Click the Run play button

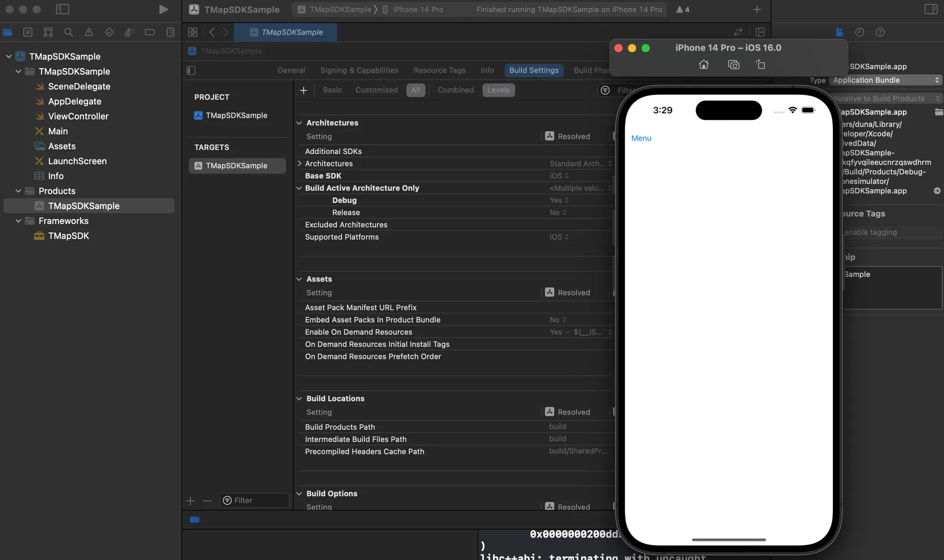pos(163,9)
